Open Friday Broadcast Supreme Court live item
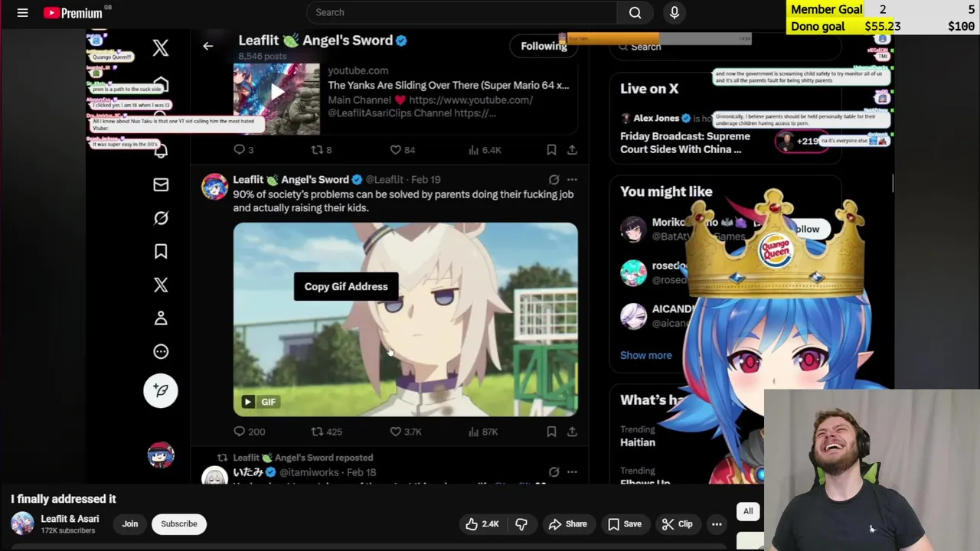Screen dimensions: 980x551 point(685,142)
